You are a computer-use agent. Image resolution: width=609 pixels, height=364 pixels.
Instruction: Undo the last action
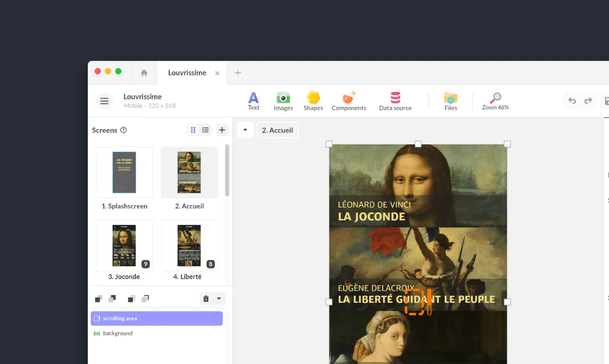pyautogui.click(x=572, y=101)
